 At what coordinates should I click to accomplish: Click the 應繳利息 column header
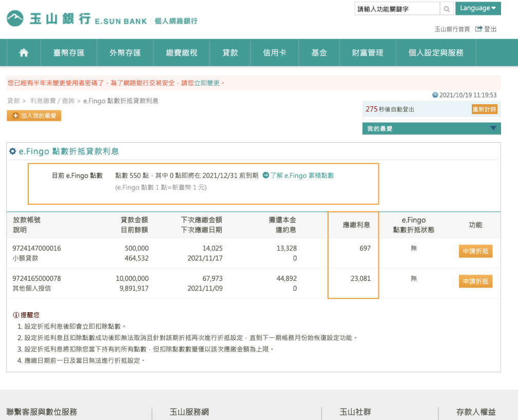click(356, 225)
